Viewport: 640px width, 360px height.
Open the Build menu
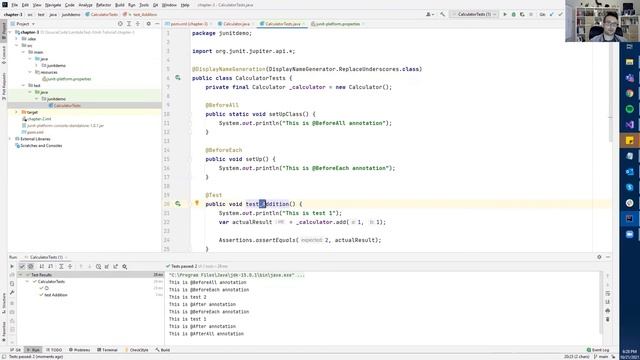tap(120, 5)
